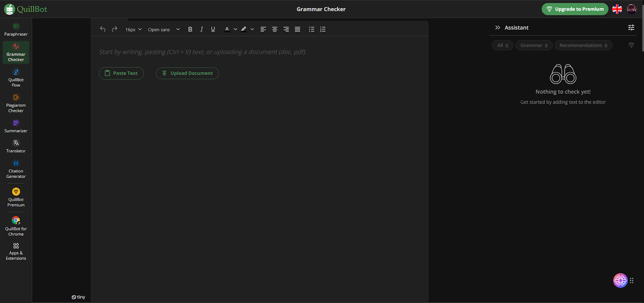The image size is (644, 303).
Task: Open the Summarizer tool
Action: 16,126
